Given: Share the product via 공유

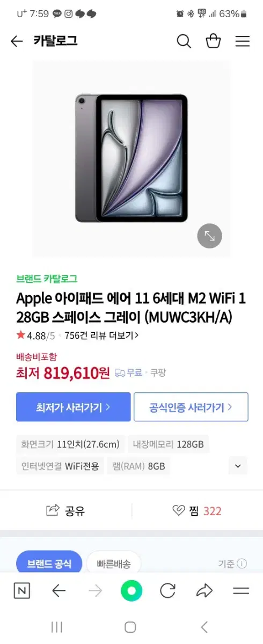Looking at the screenshot, I should point(65,511).
